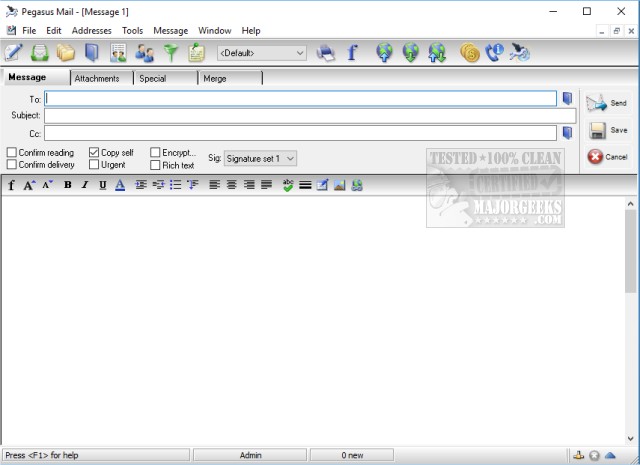
Task: Open the <Default> identity dropdown
Action: (x=262, y=53)
